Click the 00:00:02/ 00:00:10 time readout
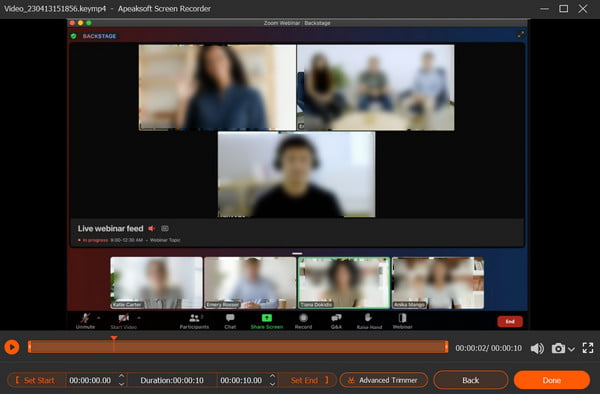The width and height of the screenshot is (600, 394). 488,348
